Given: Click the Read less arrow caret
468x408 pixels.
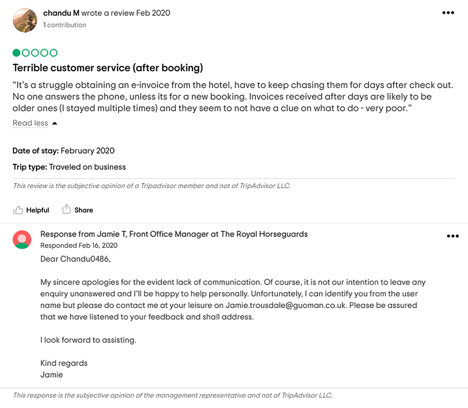Looking at the screenshot, I should 55,123.
